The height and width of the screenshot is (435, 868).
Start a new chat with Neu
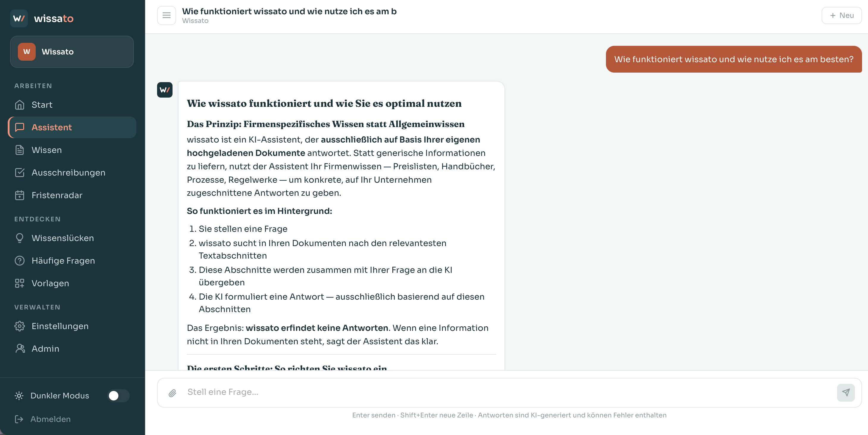[842, 15]
